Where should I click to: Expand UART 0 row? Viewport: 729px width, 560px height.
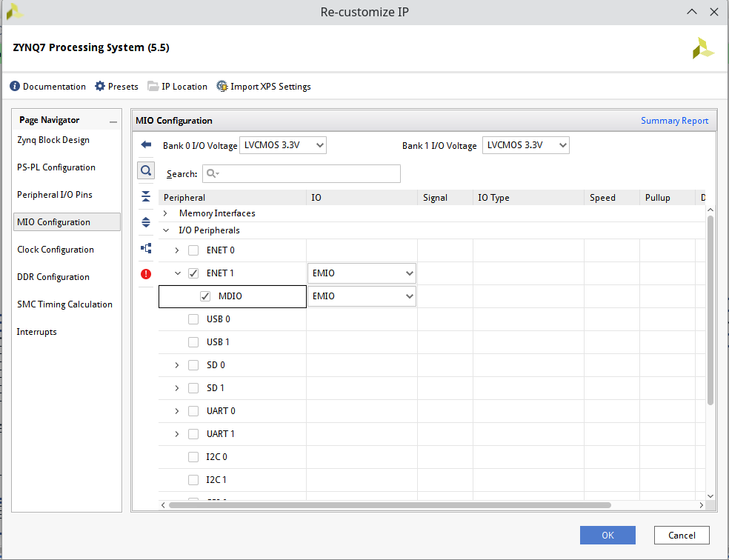pos(176,411)
